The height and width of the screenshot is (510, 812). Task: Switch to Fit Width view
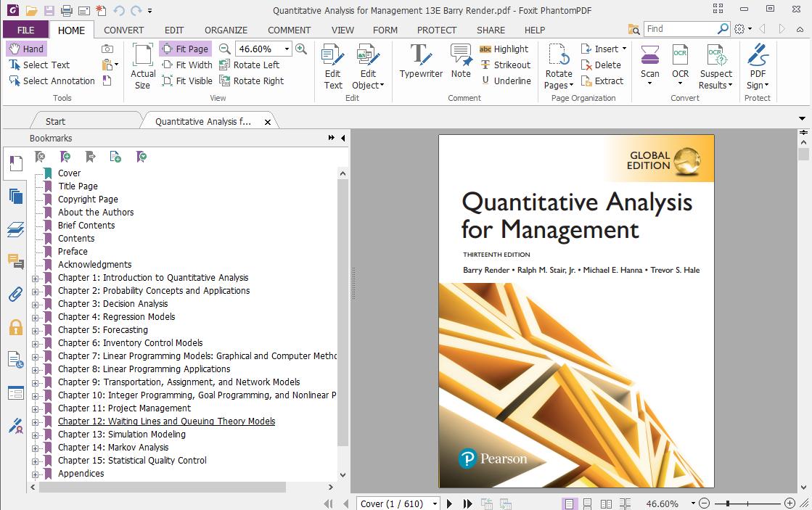tap(187, 65)
